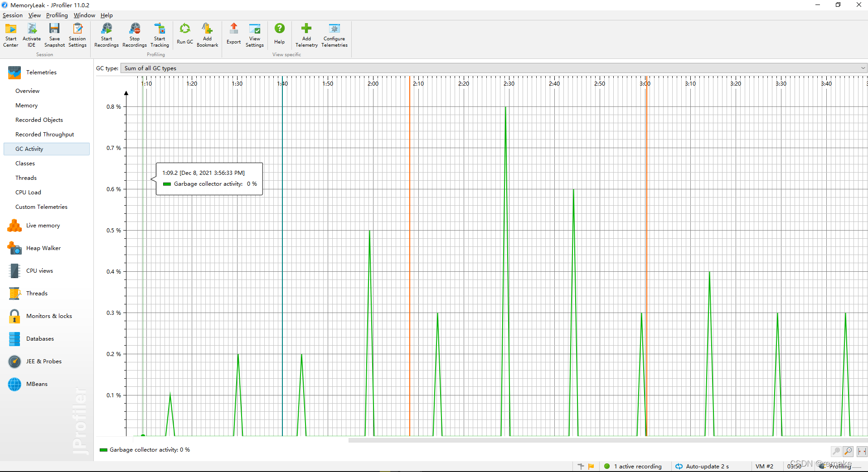
Task: Click the Auto-update 2 s text
Action: click(x=708, y=466)
